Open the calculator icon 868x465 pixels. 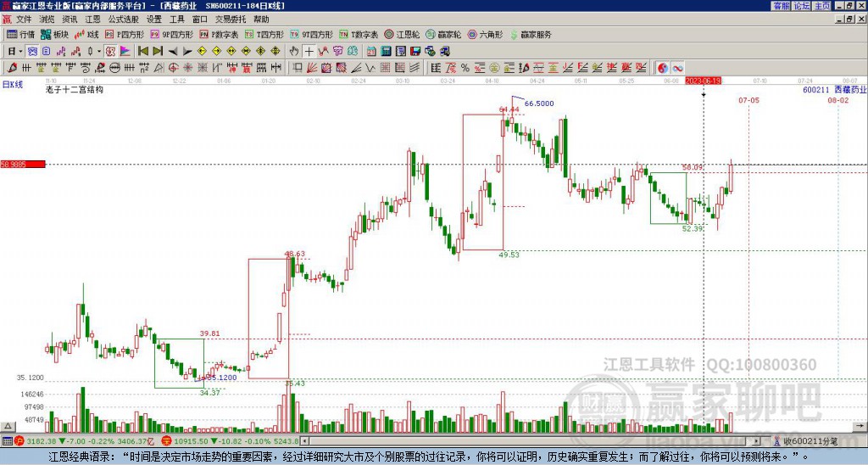tap(386, 52)
